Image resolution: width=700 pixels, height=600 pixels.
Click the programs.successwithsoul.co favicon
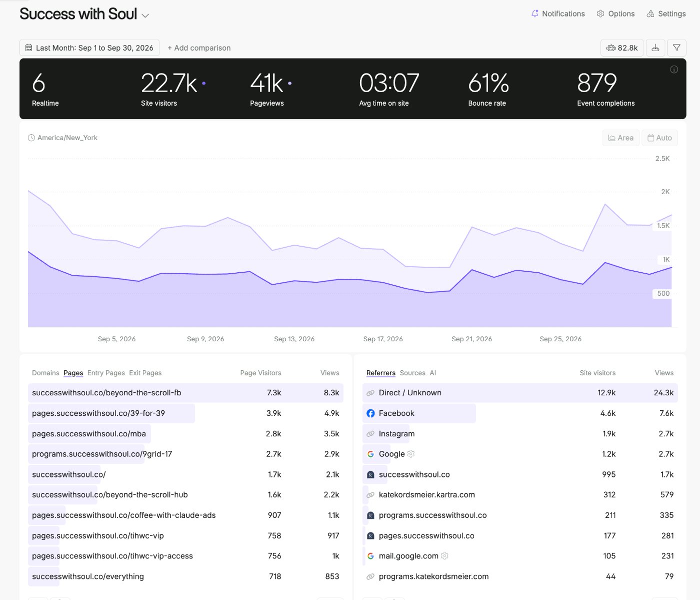[370, 515]
